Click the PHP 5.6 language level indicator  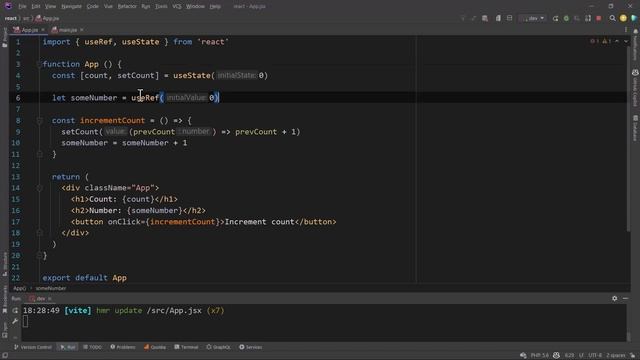tap(540, 355)
